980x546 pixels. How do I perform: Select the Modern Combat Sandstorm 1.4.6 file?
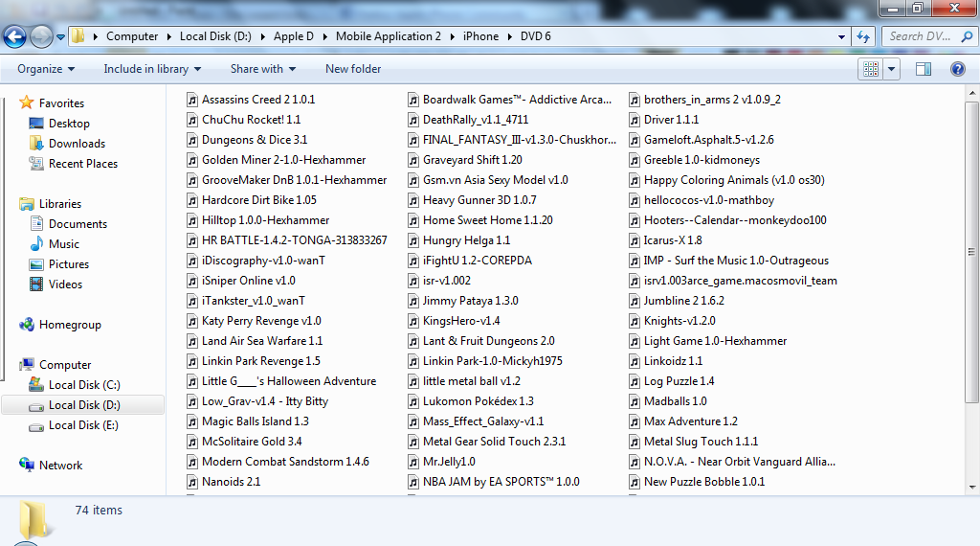click(278, 462)
